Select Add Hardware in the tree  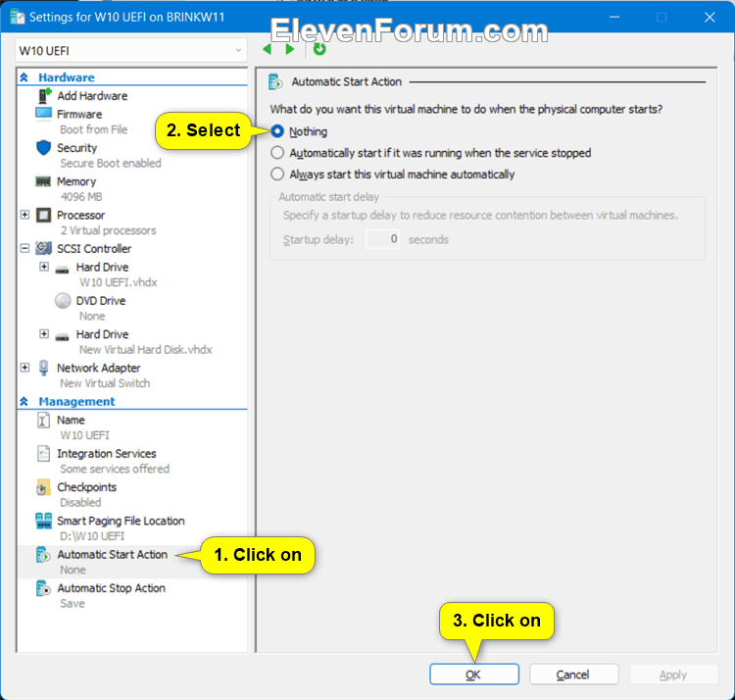92,96
